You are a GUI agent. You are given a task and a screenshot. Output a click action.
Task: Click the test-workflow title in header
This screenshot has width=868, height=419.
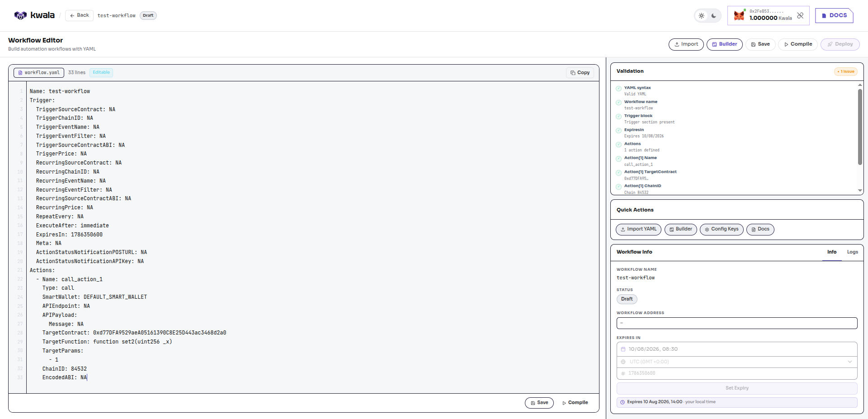[x=116, y=16]
